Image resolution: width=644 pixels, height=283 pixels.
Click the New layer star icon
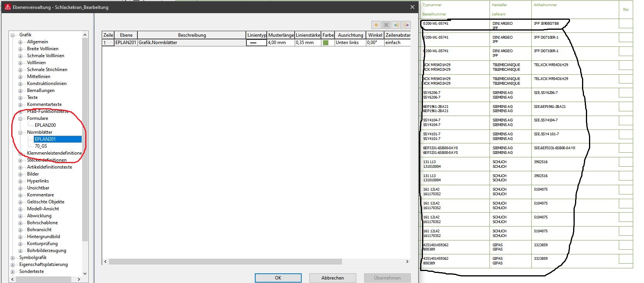376,25
